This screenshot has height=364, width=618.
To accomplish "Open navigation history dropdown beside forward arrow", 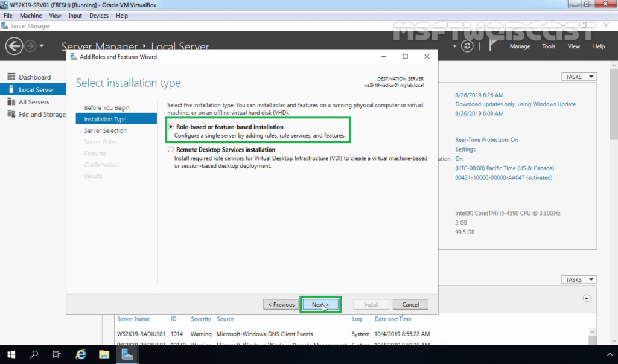I will 42,46.
